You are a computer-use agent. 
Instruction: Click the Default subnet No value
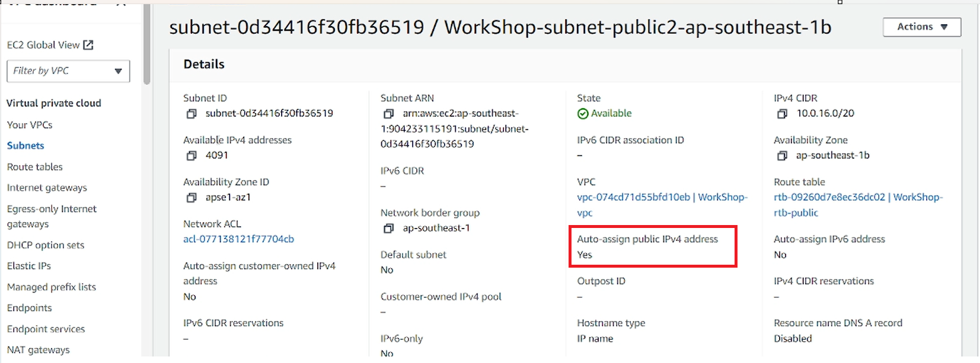(387, 270)
